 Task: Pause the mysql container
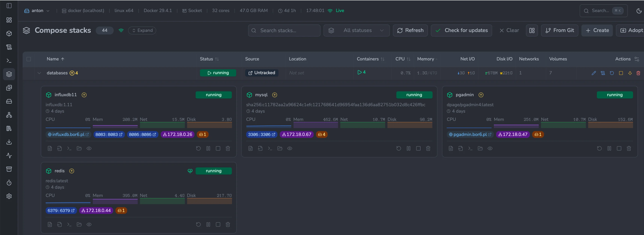pos(409,148)
